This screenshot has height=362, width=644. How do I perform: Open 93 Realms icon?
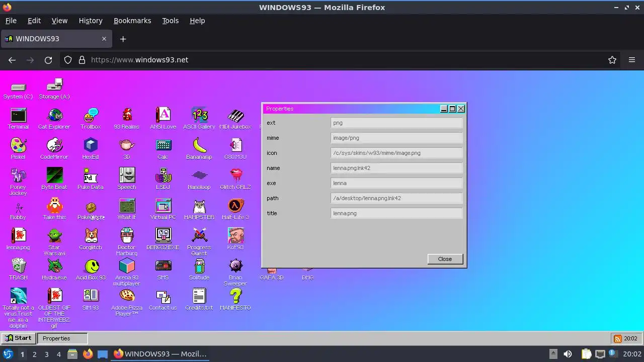tap(127, 119)
